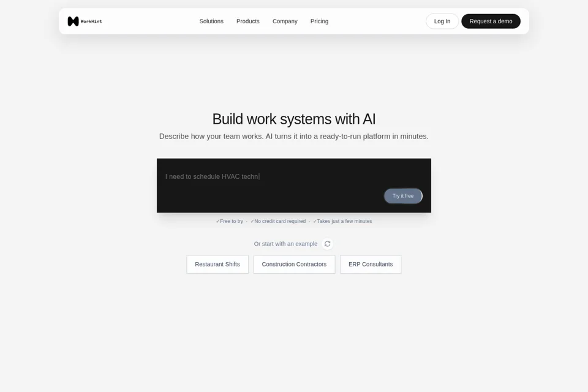
Task: Open the Company menu
Action: (285, 21)
